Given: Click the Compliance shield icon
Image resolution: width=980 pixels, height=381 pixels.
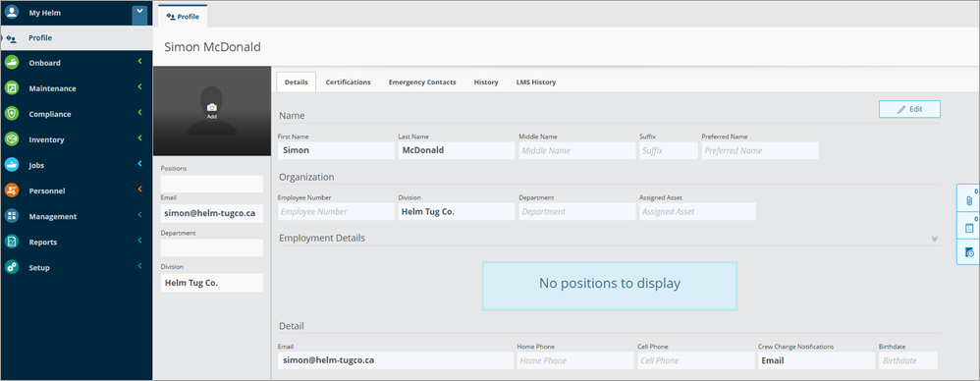Looking at the screenshot, I should (x=12, y=114).
